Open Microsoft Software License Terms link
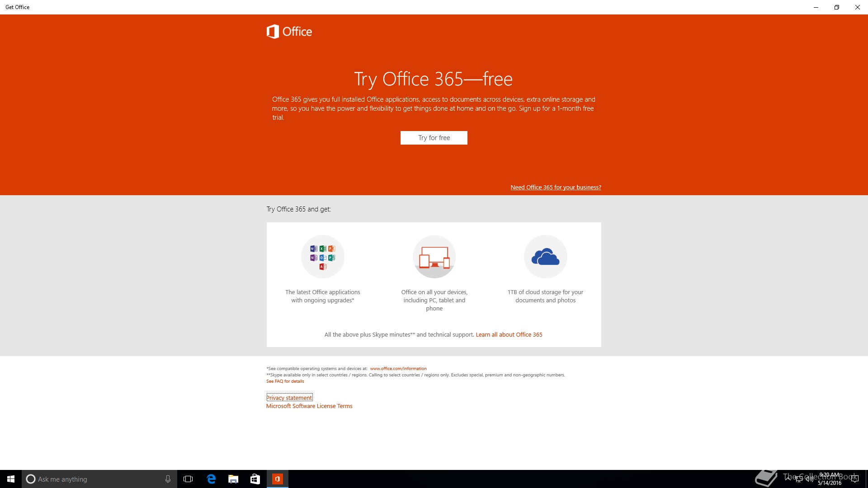Viewport: 868px width, 488px height. tap(309, 406)
